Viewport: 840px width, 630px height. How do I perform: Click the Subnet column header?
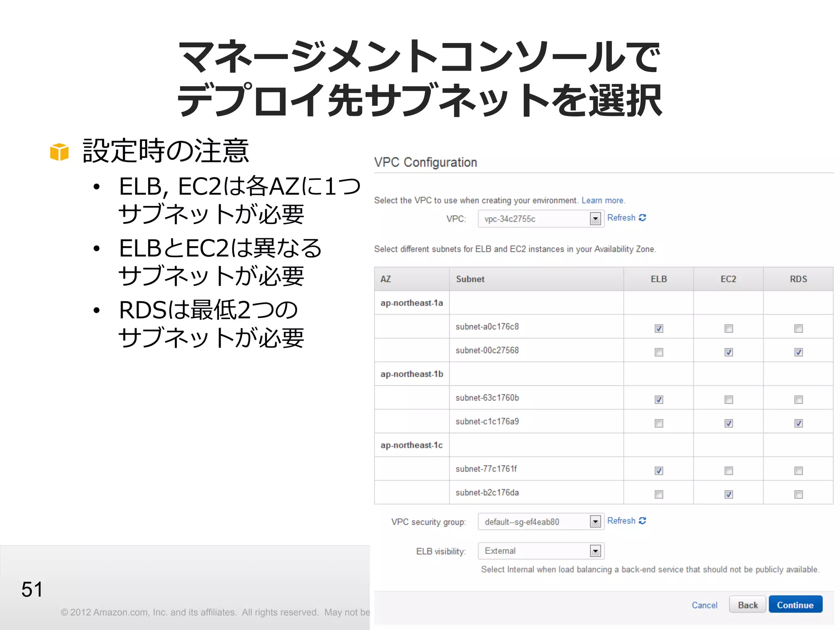pyautogui.click(x=536, y=279)
